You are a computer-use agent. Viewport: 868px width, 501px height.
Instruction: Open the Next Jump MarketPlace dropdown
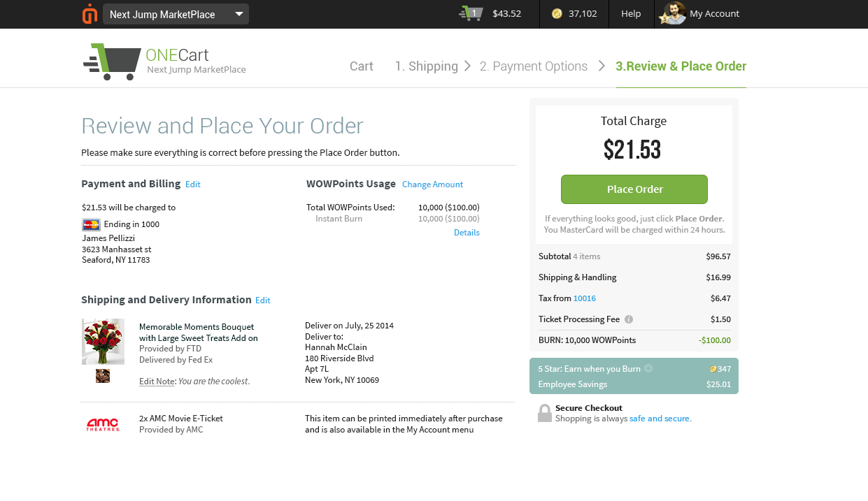pos(176,14)
